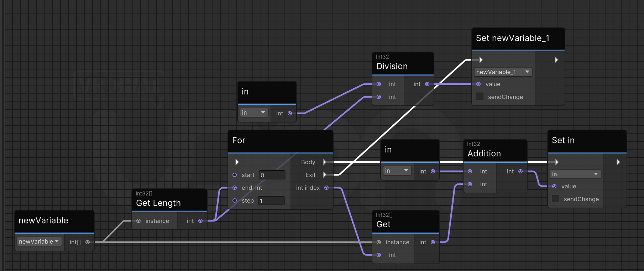
Task: Click the Exit flow output arrow on For node
Action: tap(325, 175)
